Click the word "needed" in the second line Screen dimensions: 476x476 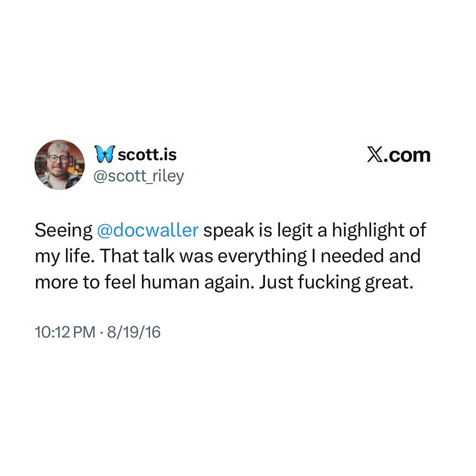coord(352,256)
